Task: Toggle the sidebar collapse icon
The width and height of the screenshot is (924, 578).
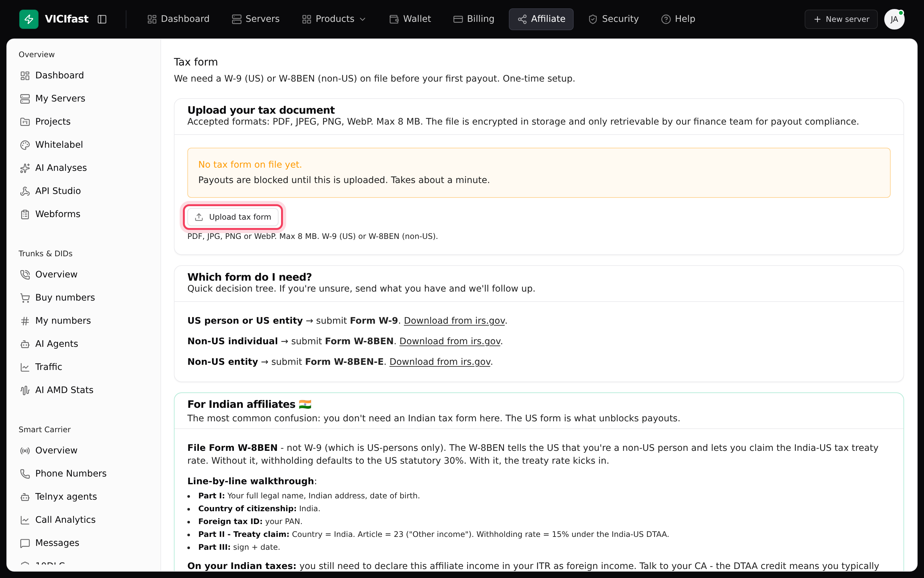Action: point(102,19)
